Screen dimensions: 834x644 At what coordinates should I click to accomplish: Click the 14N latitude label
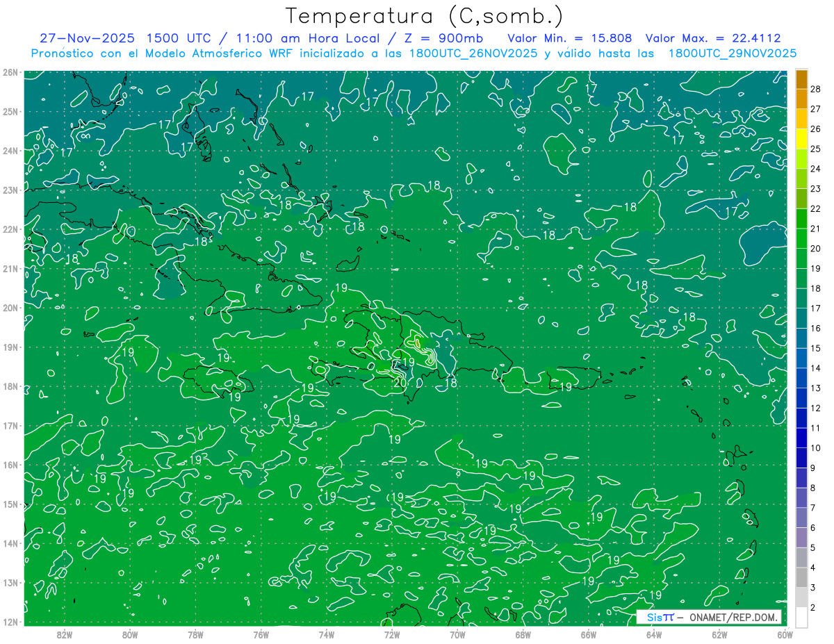[10, 543]
